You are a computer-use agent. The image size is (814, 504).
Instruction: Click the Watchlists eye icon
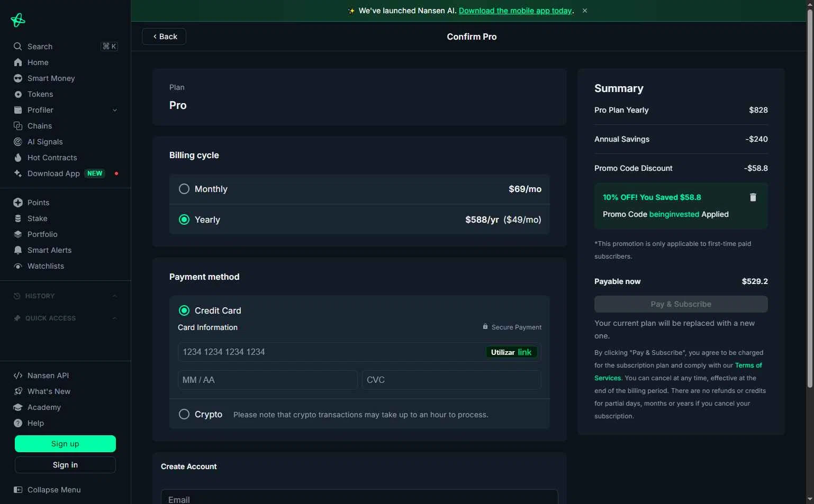click(18, 266)
